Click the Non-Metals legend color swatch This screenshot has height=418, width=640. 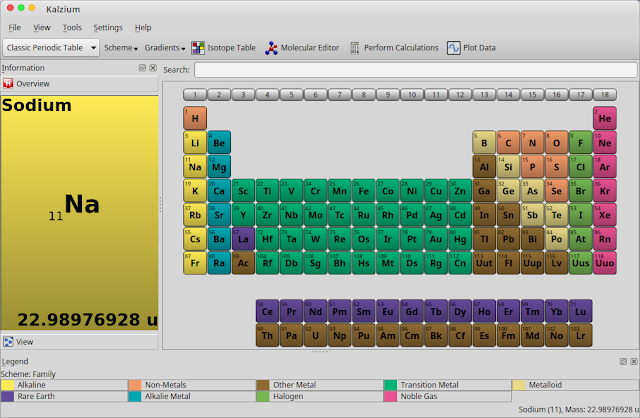pos(135,385)
